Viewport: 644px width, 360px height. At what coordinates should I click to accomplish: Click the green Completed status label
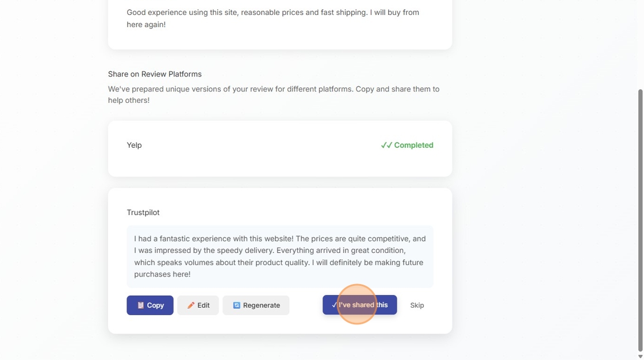click(x=413, y=145)
